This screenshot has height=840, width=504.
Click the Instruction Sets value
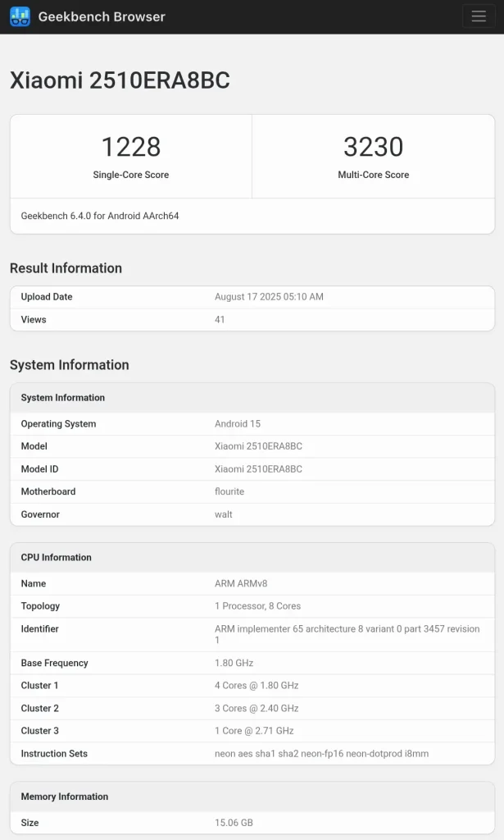[321, 754]
